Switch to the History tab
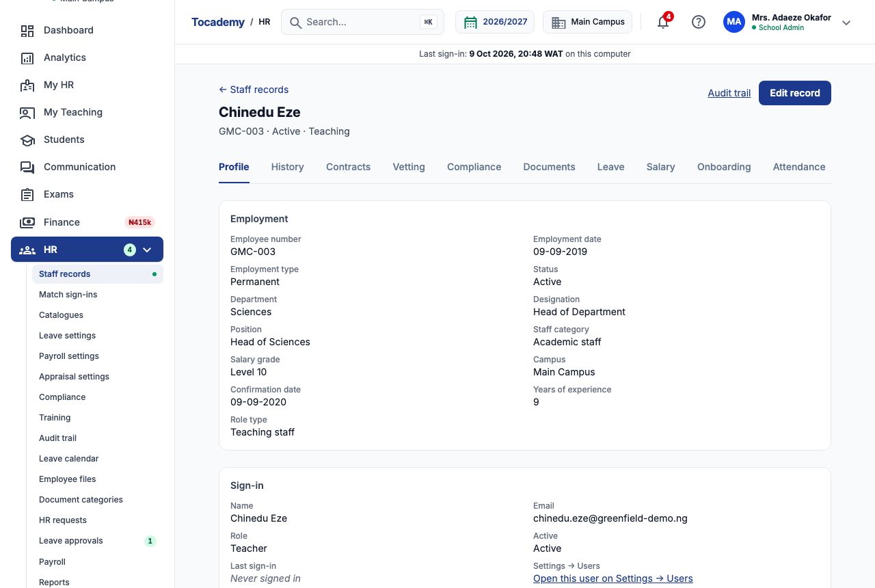 (288, 167)
